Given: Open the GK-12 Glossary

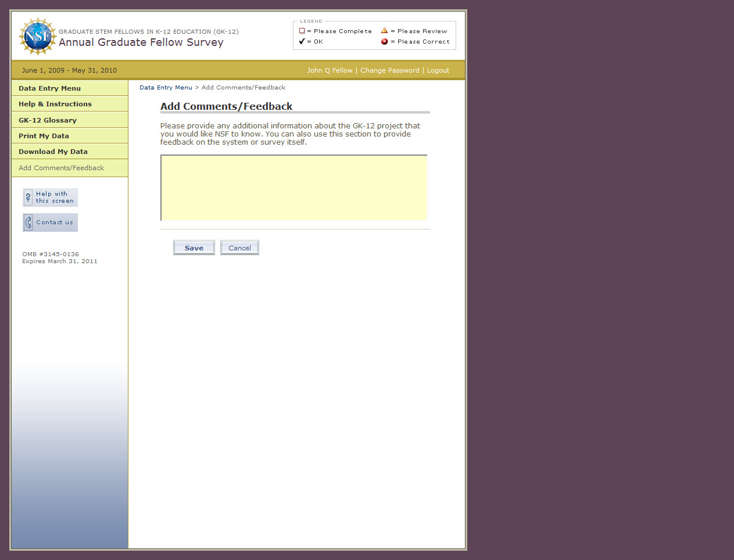Looking at the screenshot, I should click(x=48, y=120).
